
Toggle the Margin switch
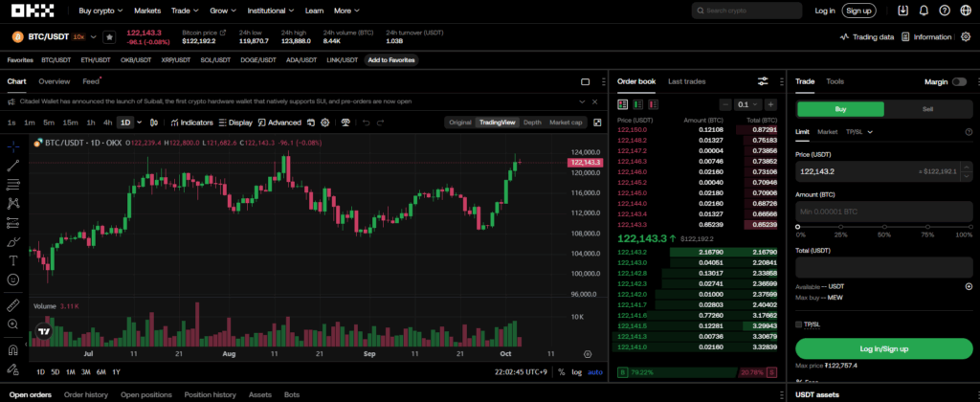point(959,82)
